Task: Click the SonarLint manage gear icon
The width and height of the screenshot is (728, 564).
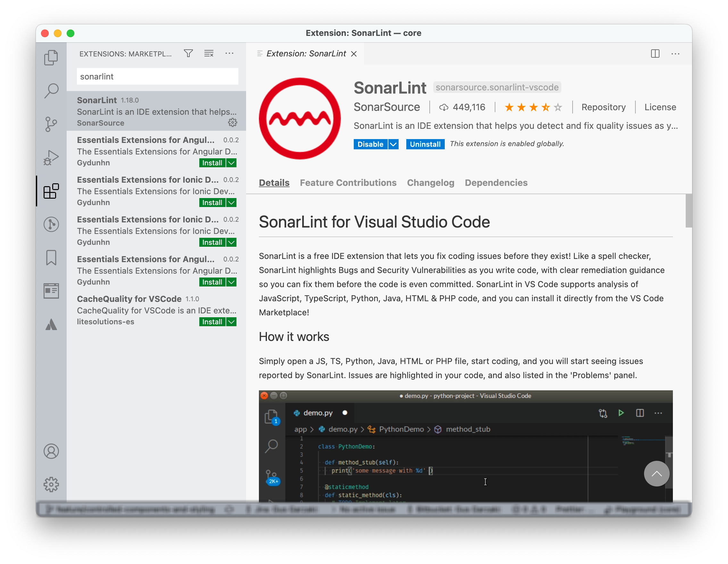Action: point(232,122)
